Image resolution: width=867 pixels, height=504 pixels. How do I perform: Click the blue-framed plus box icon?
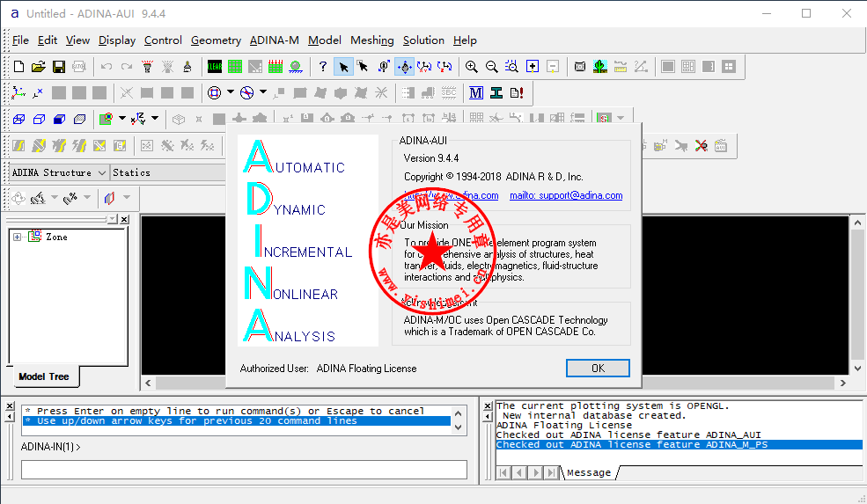click(x=533, y=67)
